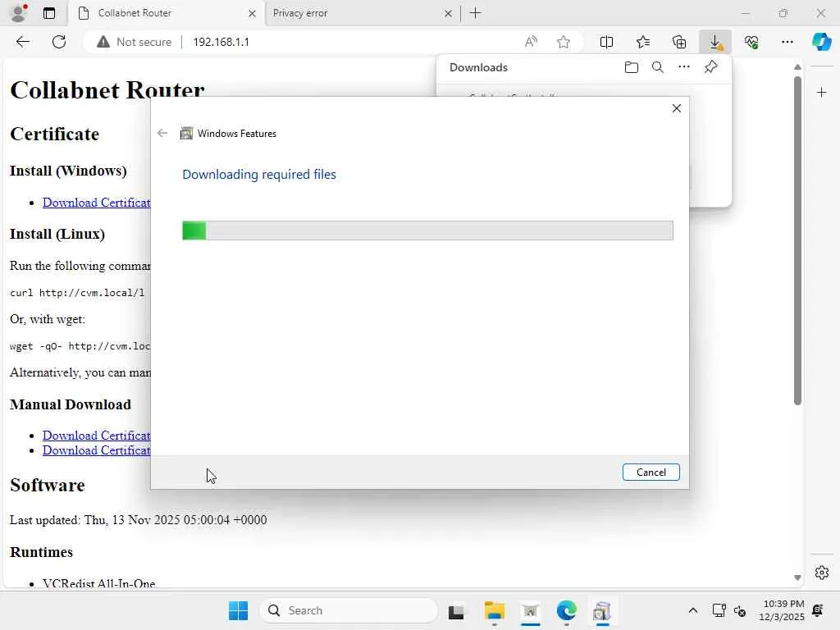The width and height of the screenshot is (840, 630).
Task: View the Not secure site information
Action: point(134,42)
